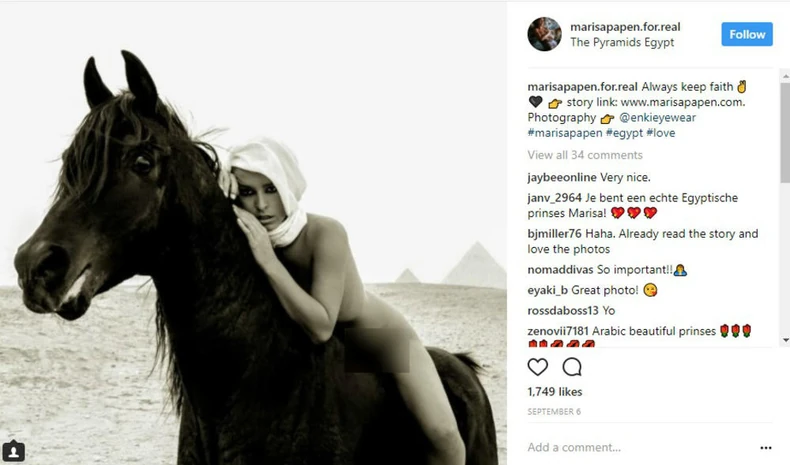Open the three-dot more options menu
The image size is (790, 465).
tap(766, 447)
